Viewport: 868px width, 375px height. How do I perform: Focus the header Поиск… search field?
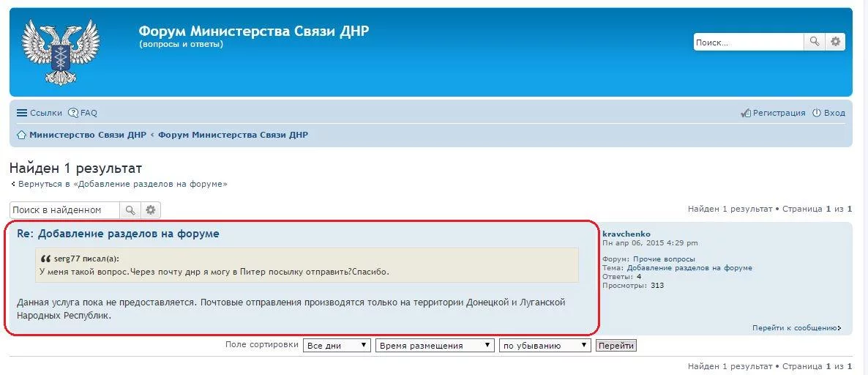(749, 42)
